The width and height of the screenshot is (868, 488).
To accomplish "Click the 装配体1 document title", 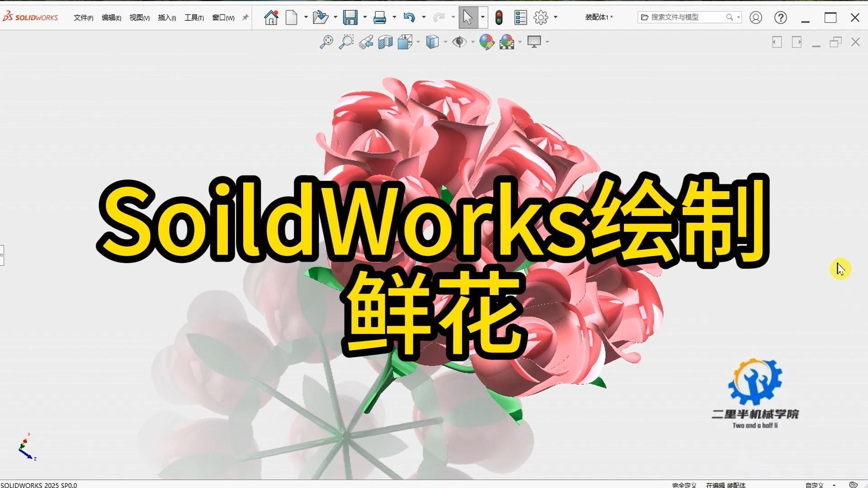I will (599, 17).
